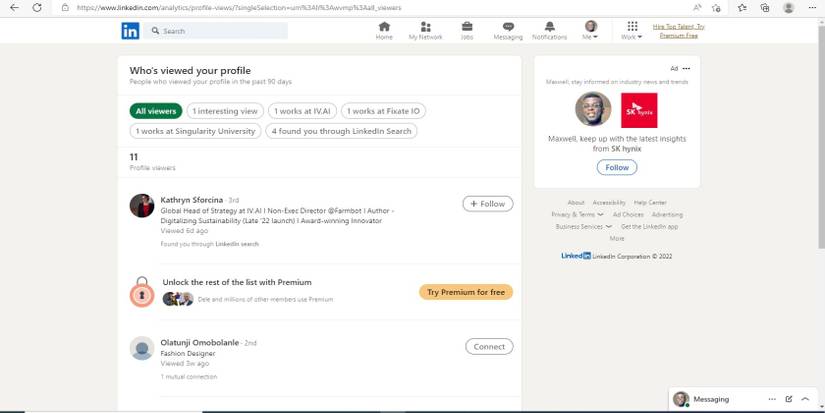Viewport: 825px width, 413px height.
Task: Open read aloud icon in address bar
Action: [x=698, y=8]
